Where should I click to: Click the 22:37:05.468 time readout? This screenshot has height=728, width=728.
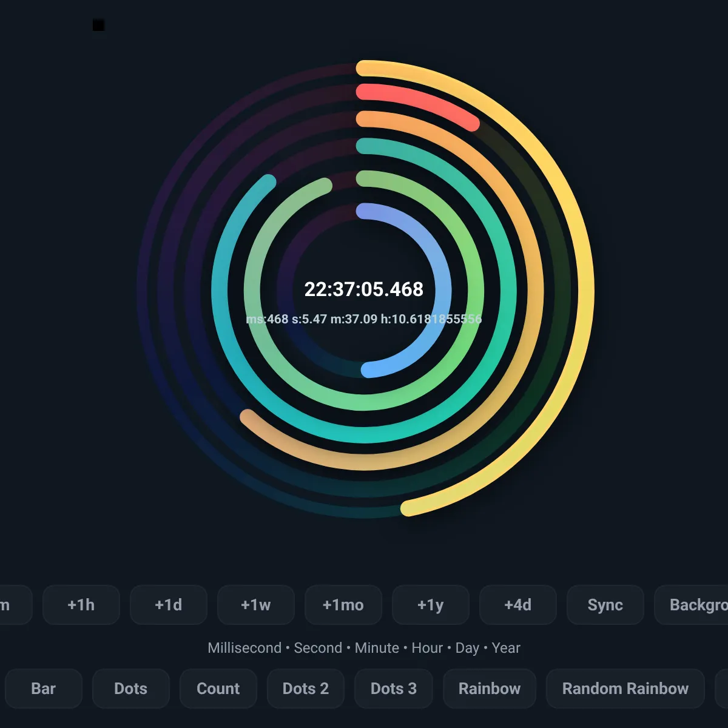tap(364, 289)
